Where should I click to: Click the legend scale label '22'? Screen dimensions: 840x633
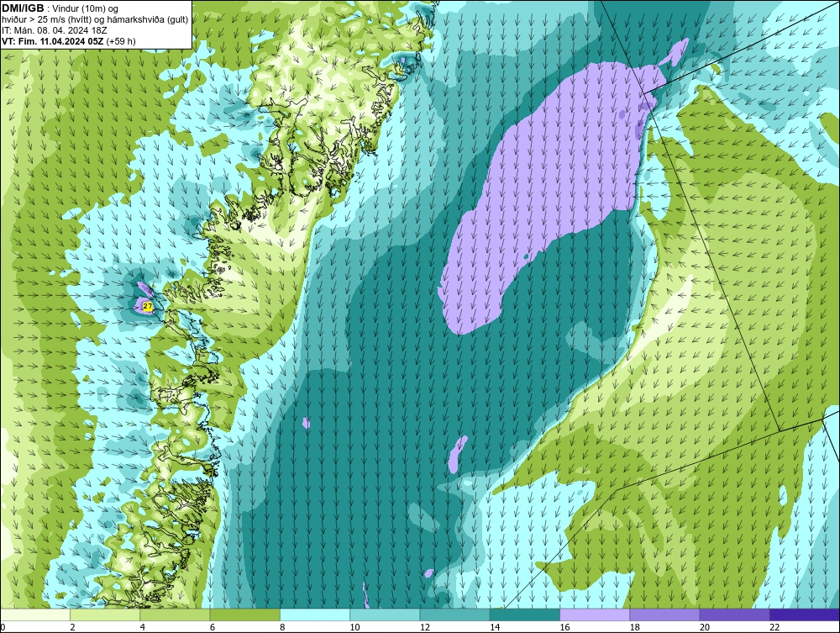[774, 628]
